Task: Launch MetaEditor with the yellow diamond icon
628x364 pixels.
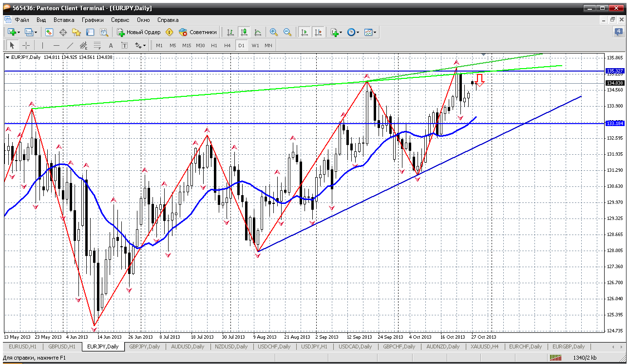Action: coord(170,32)
